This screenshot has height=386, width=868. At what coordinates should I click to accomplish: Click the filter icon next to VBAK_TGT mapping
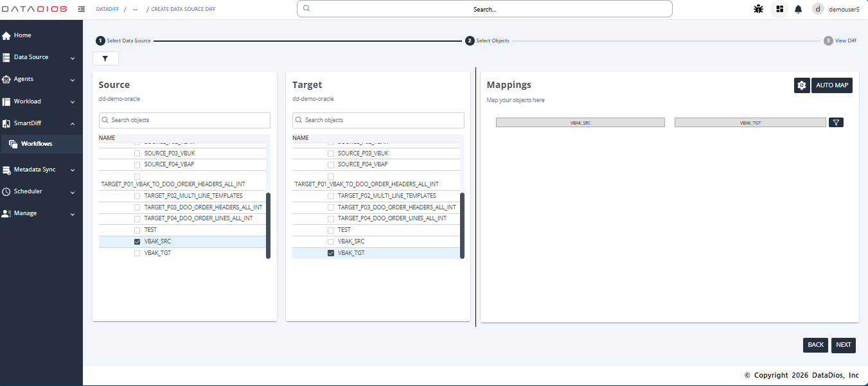[x=836, y=122]
